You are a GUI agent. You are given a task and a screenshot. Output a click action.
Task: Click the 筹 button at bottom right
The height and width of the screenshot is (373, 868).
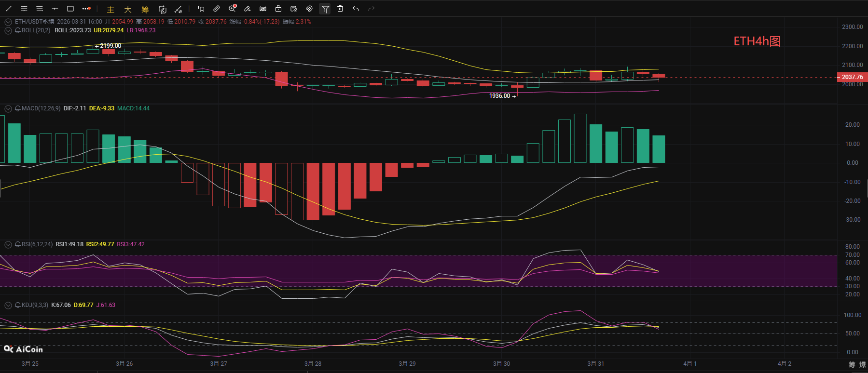point(852,365)
